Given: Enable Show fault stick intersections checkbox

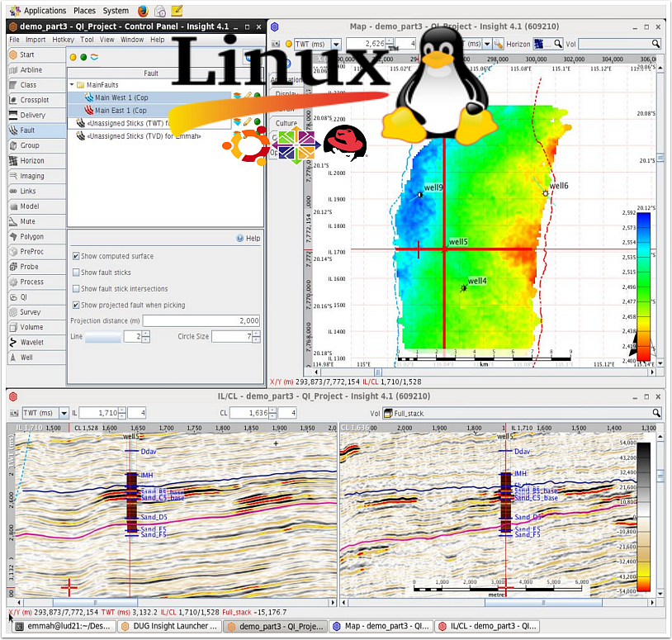Looking at the screenshot, I should point(76,289).
